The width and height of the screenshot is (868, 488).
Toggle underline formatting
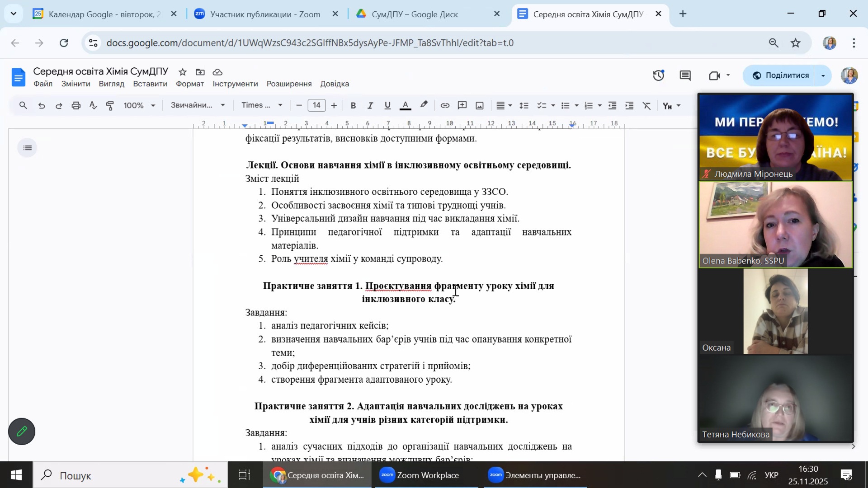[387, 106]
